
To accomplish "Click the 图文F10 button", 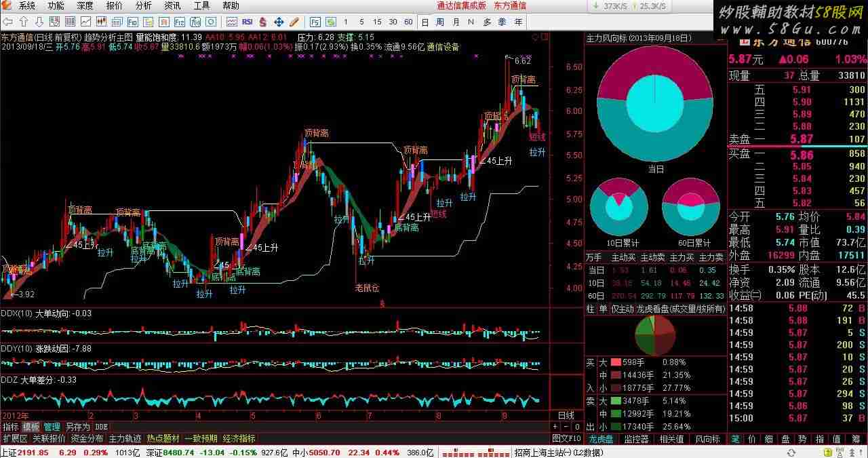I will (566, 439).
